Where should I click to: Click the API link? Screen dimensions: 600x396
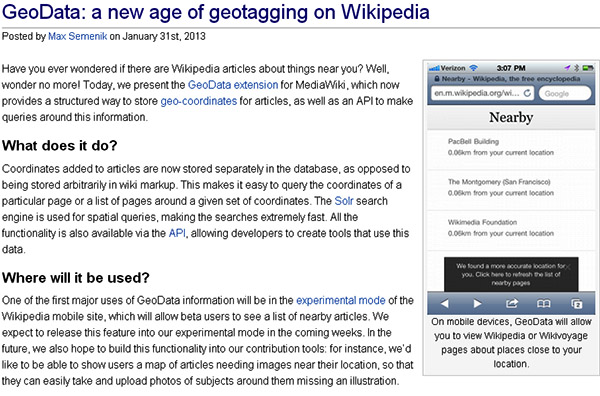177,233
